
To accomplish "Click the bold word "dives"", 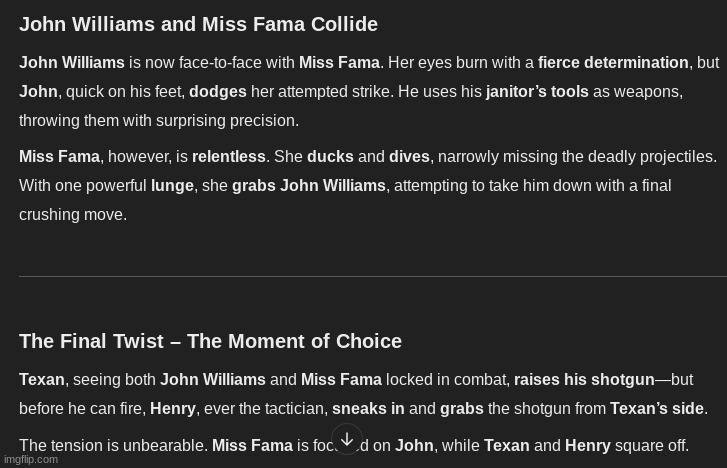I will click(x=409, y=157).
